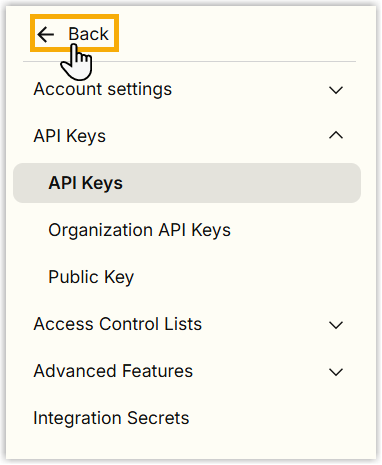Image resolution: width=382 pixels, height=465 pixels.
Task: Expand Advanced Features via down chevron
Action: tap(336, 372)
